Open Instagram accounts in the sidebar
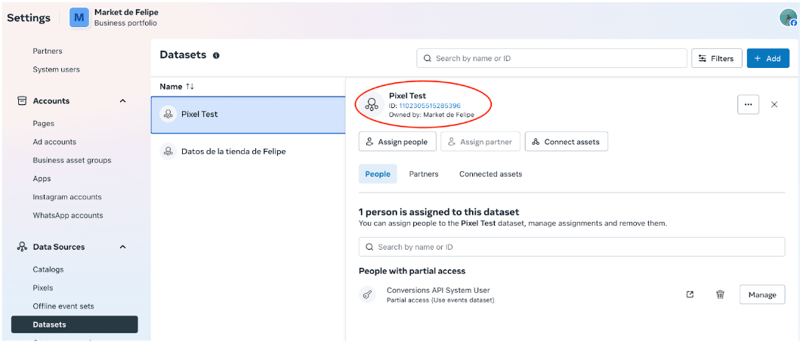Image resolution: width=800 pixels, height=363 pixels. pos(67,197)
